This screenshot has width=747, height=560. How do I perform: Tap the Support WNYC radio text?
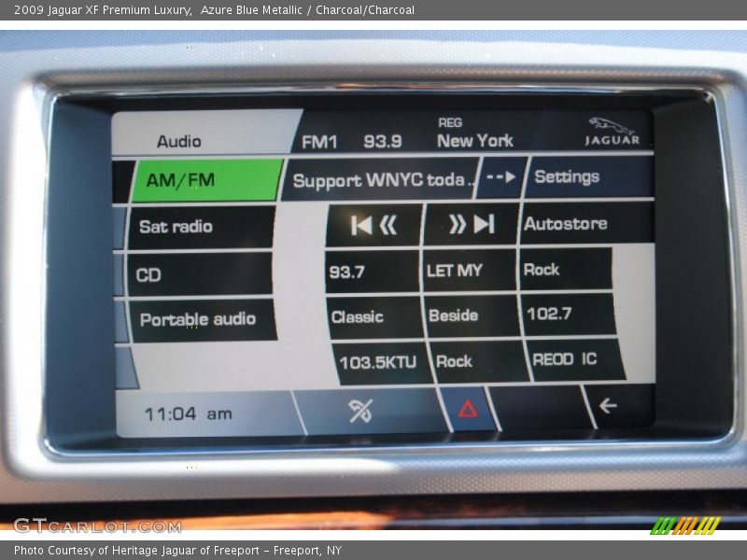(380, 180)
